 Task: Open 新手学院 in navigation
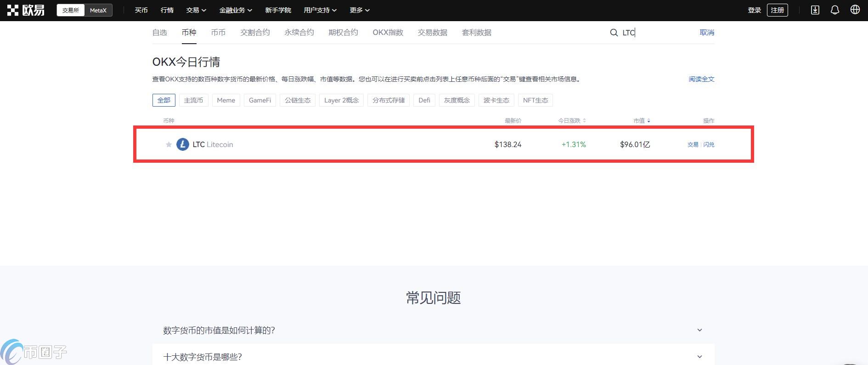click(x=278, y=10)
